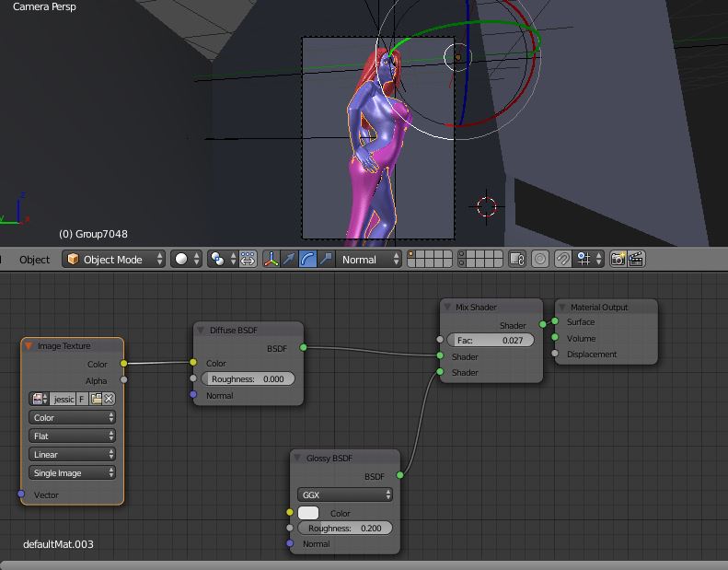Click Glossy BSDF output socket
728x570 pixels.
coord(400,475)
